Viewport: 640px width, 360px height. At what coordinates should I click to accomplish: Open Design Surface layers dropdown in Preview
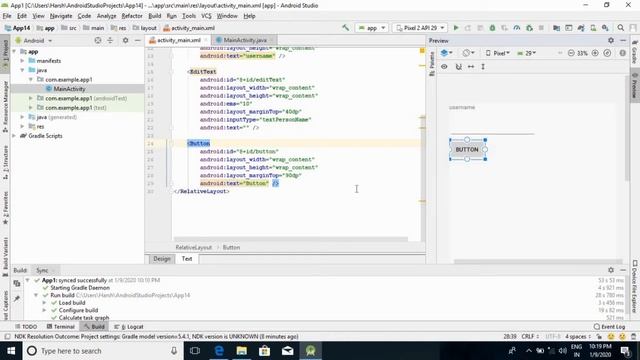(x=447, y=53)
